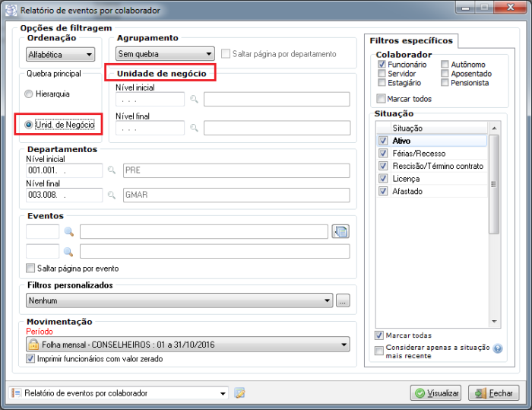Click the magnifier icon beside Unidade de negócio Nível inicial

coord(195,100)
